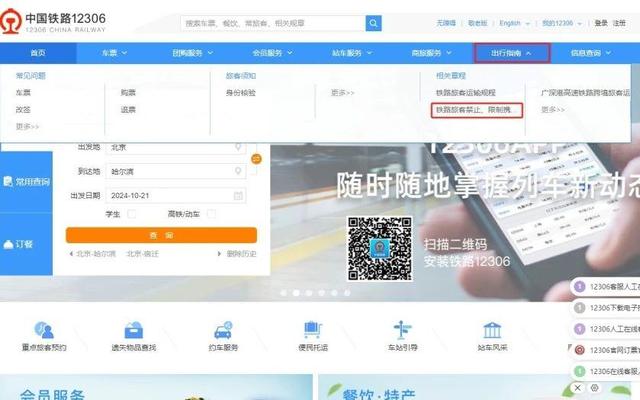This screenshot has height=400, width=640.
Task: Enable the 高铁/动车 checkbox
Action: (212, 214)
